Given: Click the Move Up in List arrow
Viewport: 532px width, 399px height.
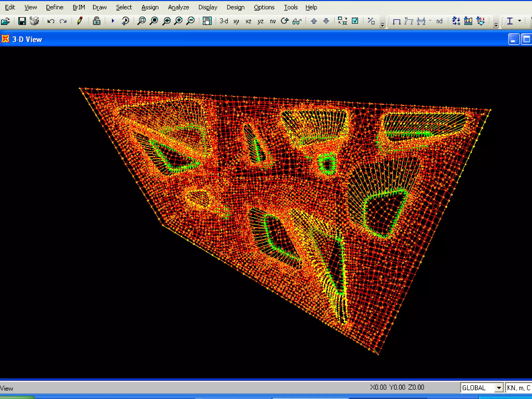Looking at the screenshot, I should coord(314,21).
